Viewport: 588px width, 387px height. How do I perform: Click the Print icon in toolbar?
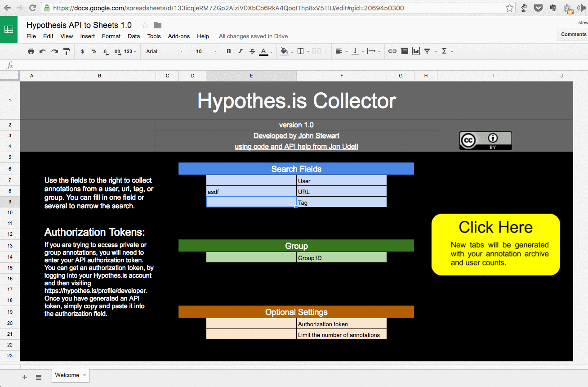point(31,51)
